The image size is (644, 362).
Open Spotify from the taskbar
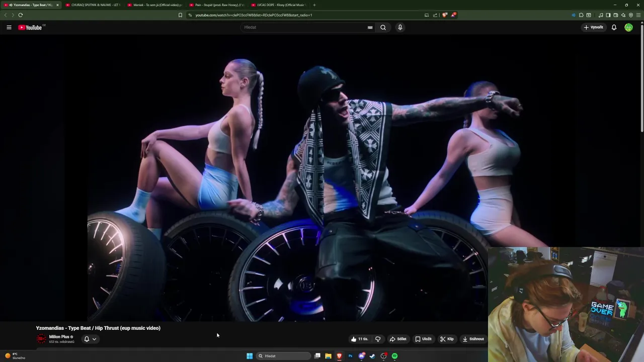(x=394, y=356)
